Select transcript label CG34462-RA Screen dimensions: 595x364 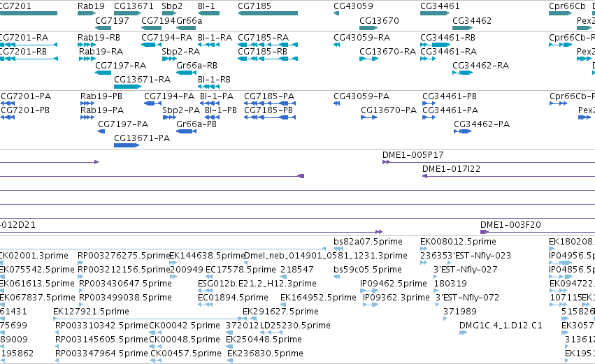(x=480, y=66)
